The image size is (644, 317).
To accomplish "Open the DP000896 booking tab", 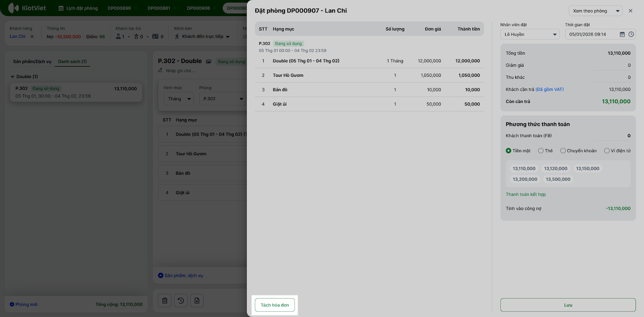I will (119, 8).
